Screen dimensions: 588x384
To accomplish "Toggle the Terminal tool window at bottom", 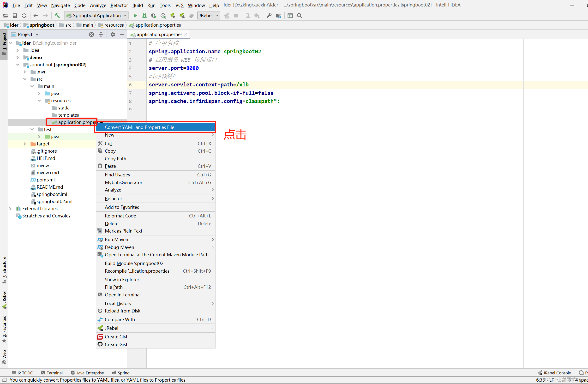I will [x=52, y=373].
